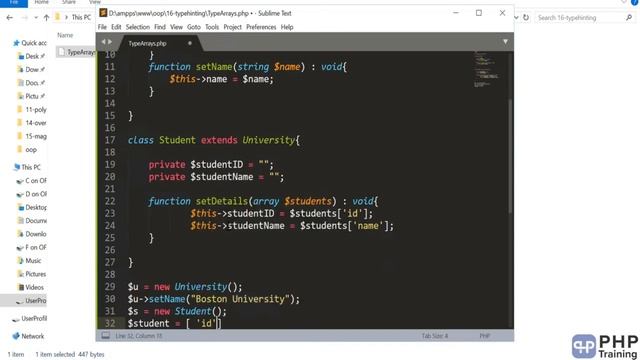Toggle the side panel switcher icon in status bar
The height and width of the screenshot is (360, 640).
105,336
